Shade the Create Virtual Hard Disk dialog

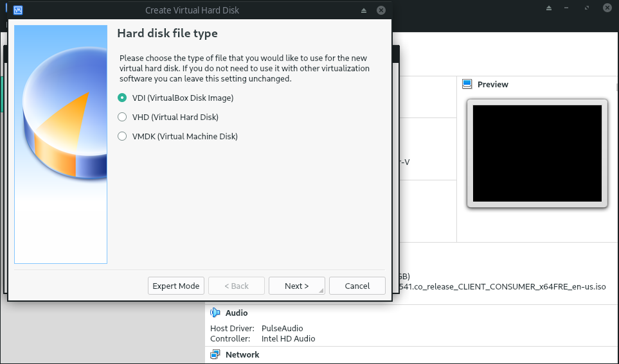pyautogui.click(x=364, y=10)
